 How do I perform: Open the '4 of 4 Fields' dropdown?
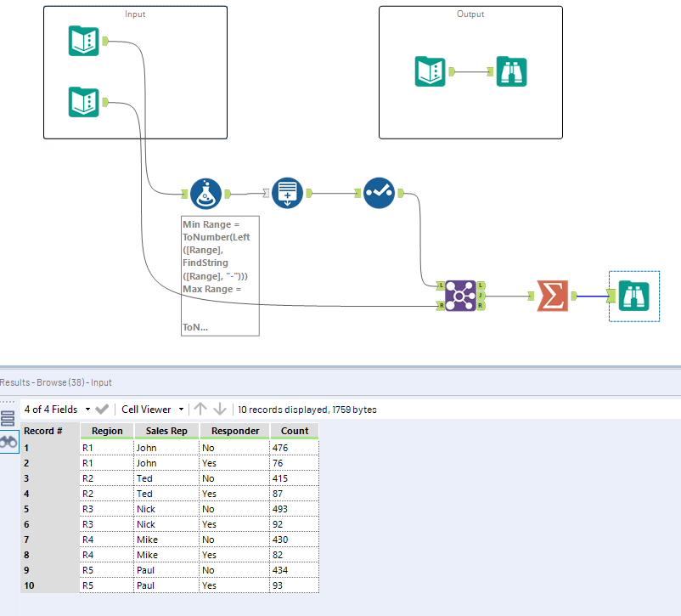coord(57,410)
